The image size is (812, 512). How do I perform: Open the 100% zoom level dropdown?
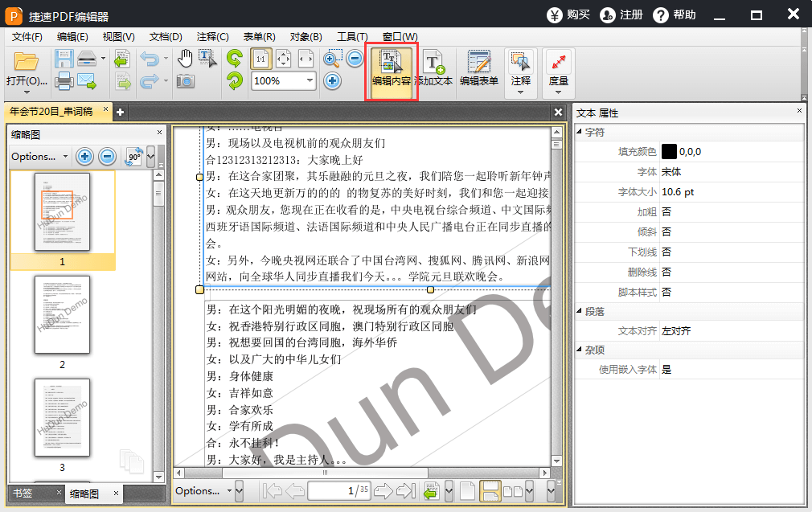pyautogui.click(x=310, y=80)
